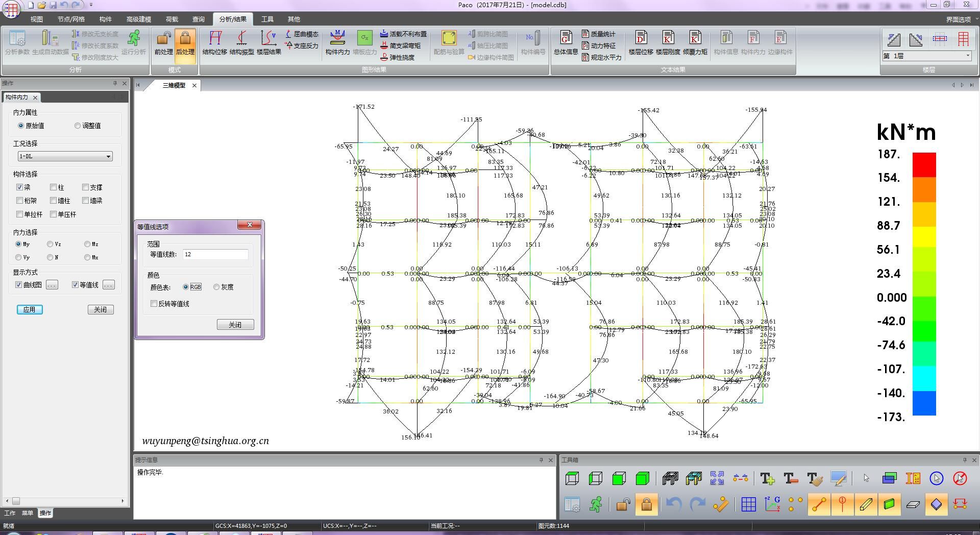Open 第 1层 story dropdown

(927, 56)
